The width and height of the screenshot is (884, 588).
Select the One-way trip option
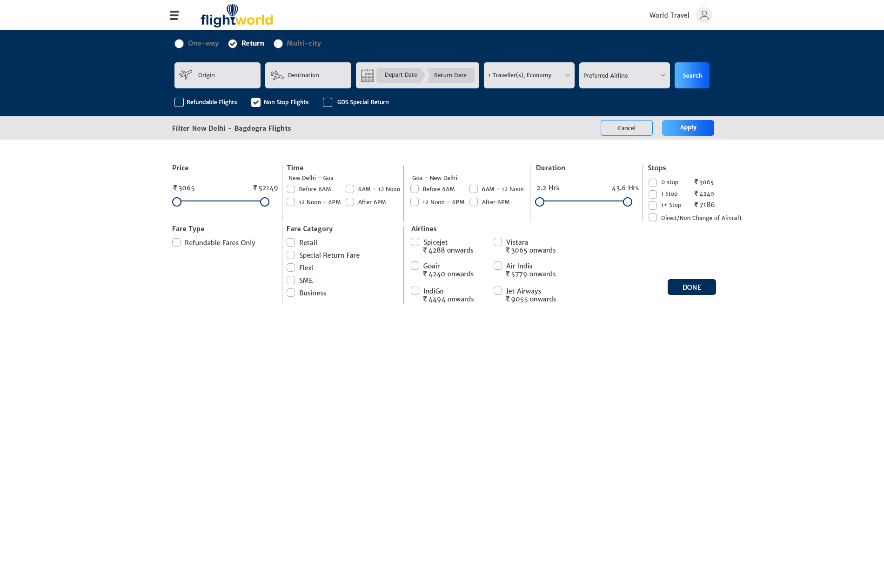tap(179, 44)
